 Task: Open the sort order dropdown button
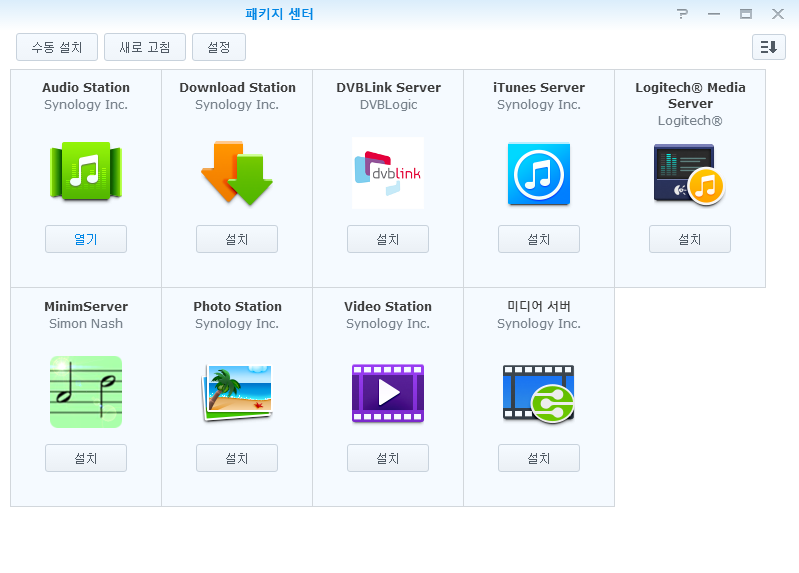coord(768,47)
